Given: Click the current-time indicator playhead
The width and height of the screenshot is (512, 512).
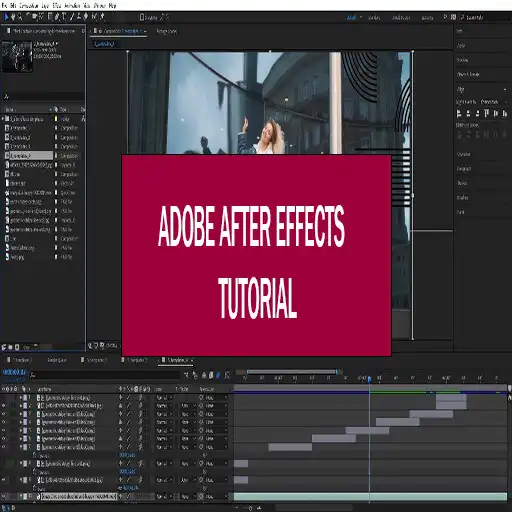Looking at the screenshot, I should [369, 379].
